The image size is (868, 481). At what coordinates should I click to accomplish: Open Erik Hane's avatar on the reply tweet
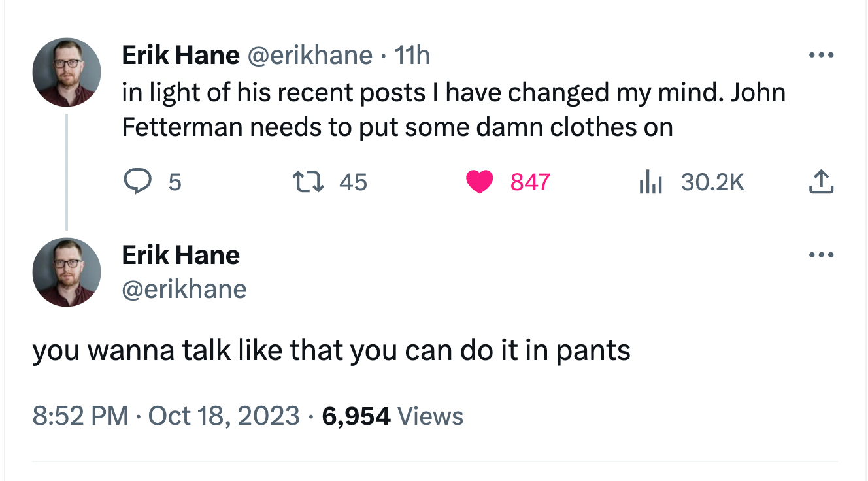(67, 272)
